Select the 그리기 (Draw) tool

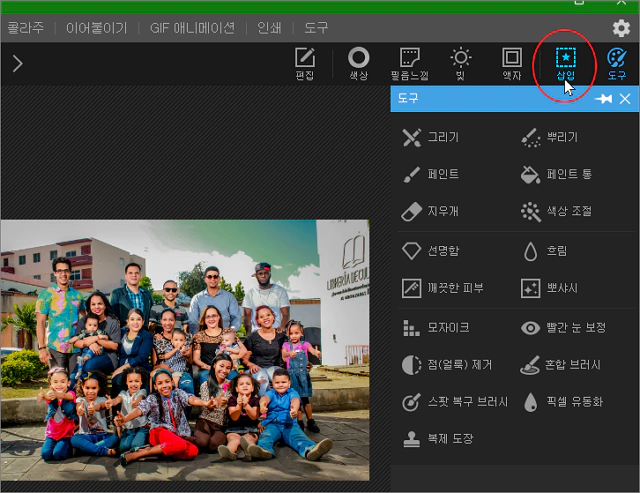pyautogui.click(x=431, y=137)
